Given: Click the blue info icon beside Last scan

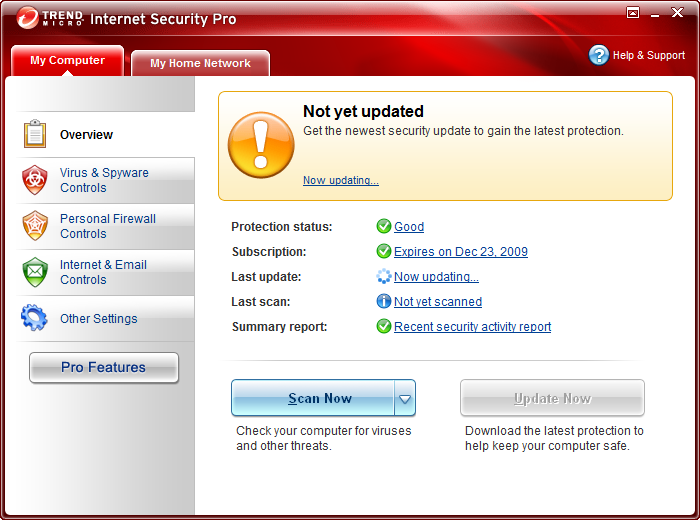Looking at the screenshot, I should 383,301.
